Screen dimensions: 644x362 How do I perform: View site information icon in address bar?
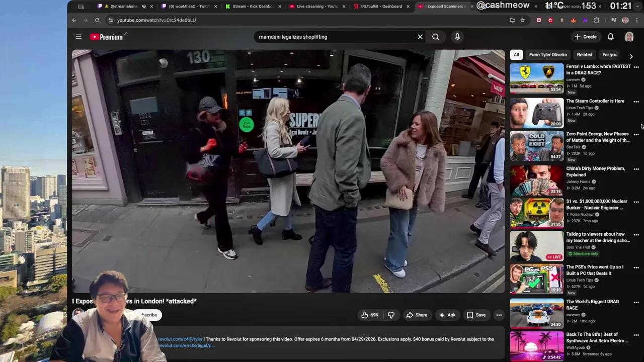(111, 20)
